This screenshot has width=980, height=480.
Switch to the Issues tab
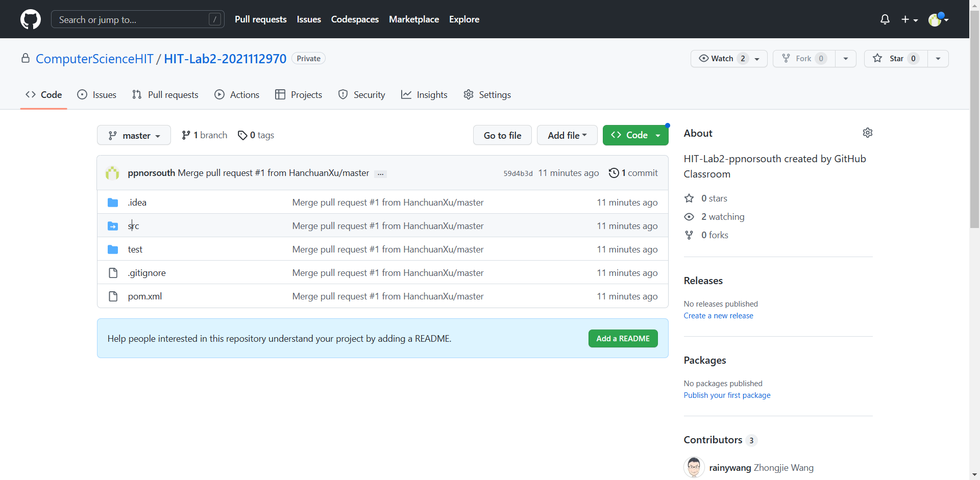tap(97, 95)
